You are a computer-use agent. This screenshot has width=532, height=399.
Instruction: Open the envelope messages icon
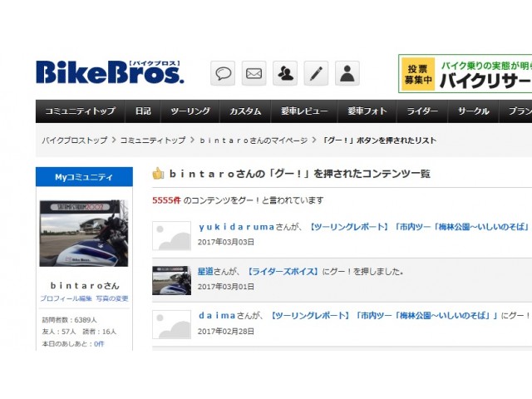click(x=254, y=73)
